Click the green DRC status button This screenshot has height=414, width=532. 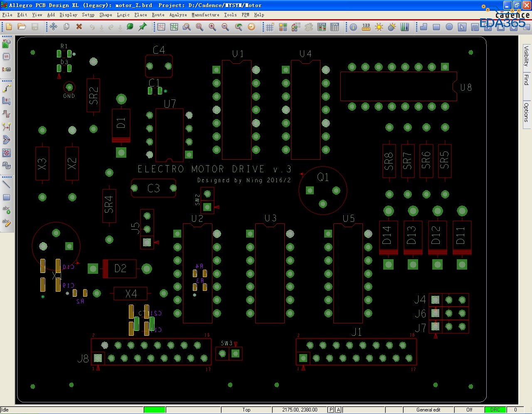pos(495,410)
